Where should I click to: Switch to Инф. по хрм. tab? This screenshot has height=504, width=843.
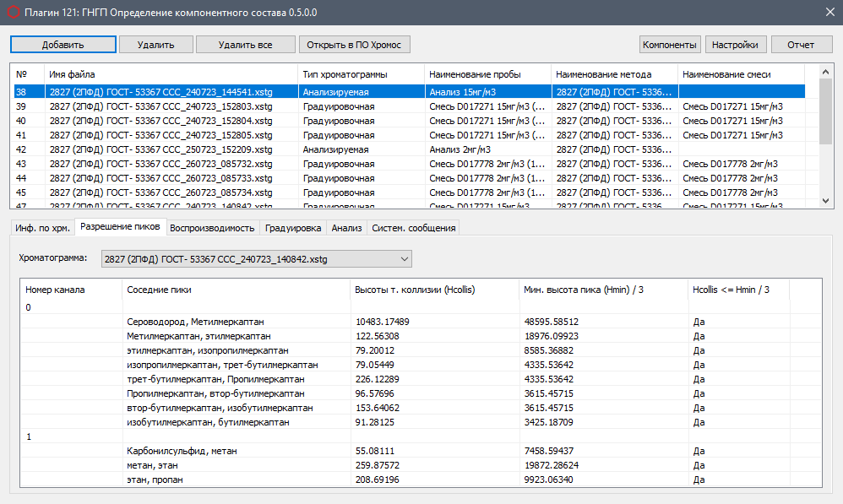click(x=42, y=228)
